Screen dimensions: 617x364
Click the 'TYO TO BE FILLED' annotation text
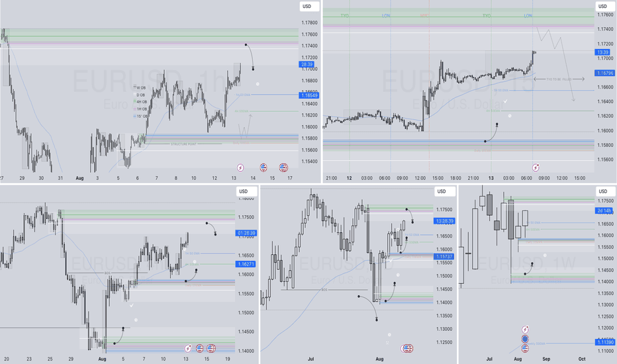click(x=559, y=79)
